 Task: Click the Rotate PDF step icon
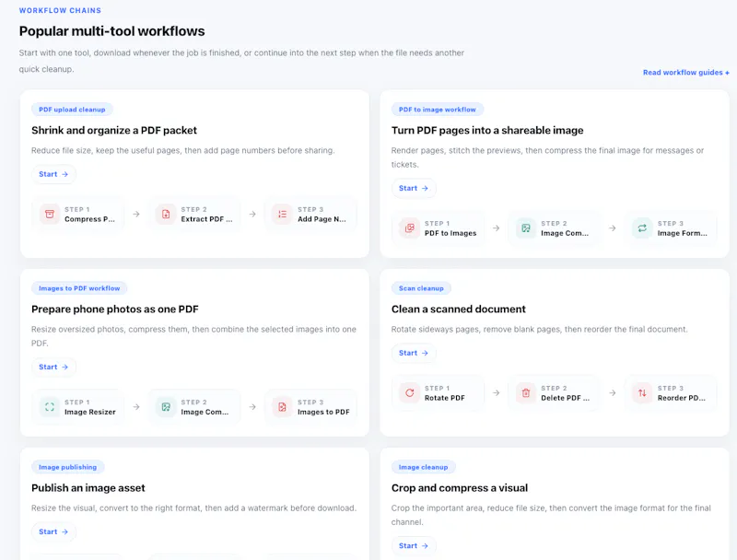409,392
